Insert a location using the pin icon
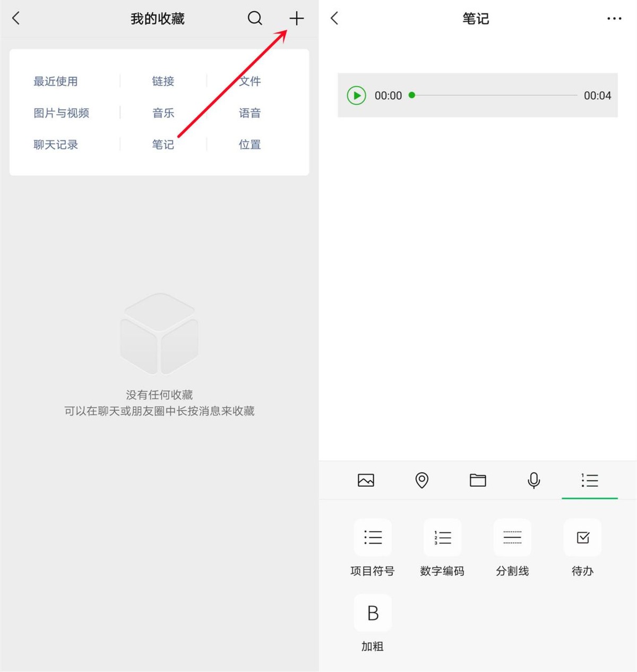 (422, 480)
